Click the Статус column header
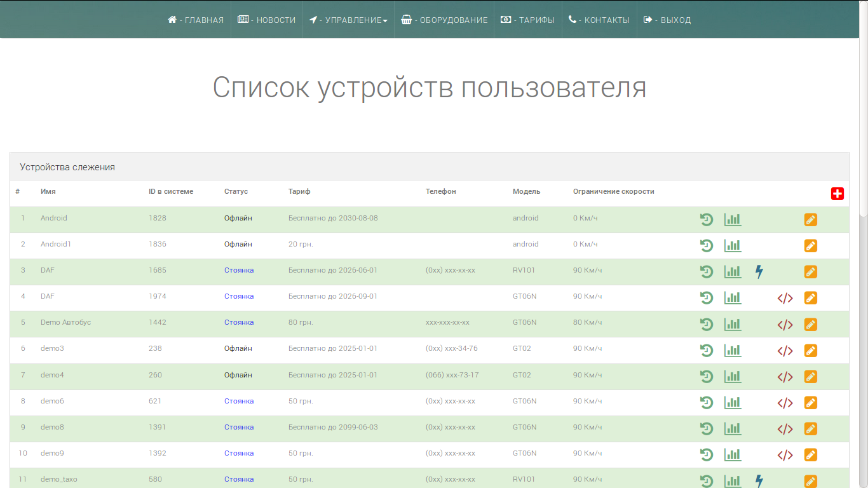The height and width of the screenshot is (488, 868). coord(236,191)
